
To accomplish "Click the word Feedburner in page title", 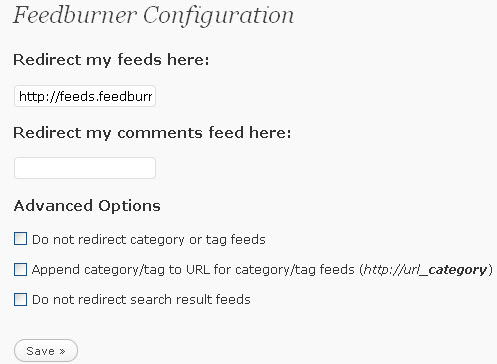I will coord(75,15).
